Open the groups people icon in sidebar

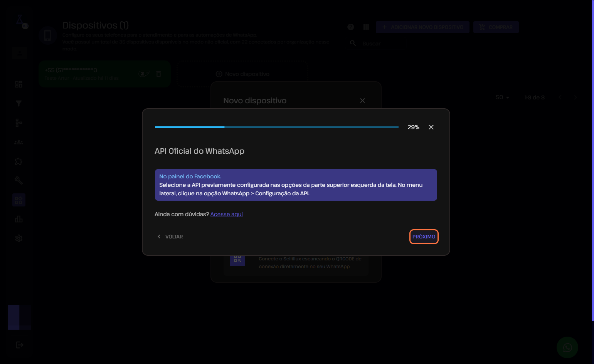(x=19, y=142)
